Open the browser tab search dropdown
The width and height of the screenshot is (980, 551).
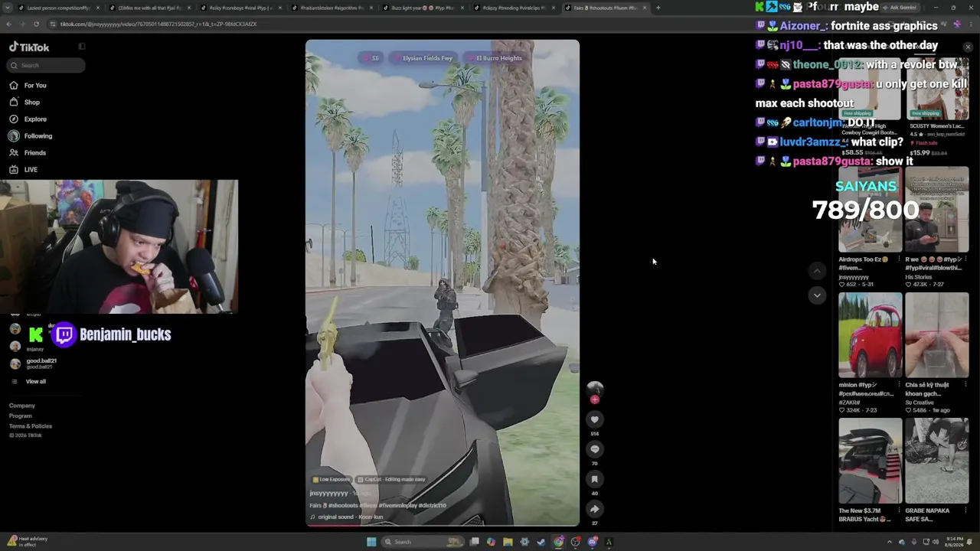click(x=8, y=8)
